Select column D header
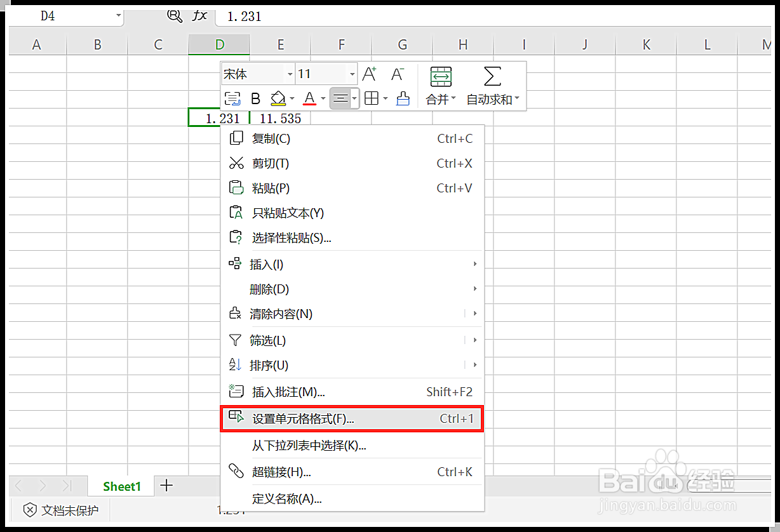The height and width of the screenshot is (532, 780). click(219, 44)
